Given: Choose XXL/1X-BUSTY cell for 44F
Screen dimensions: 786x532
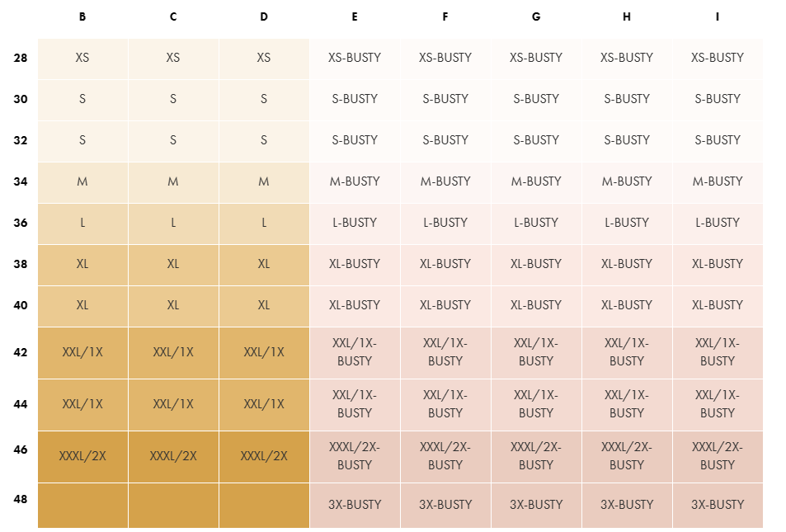Looking at the screenshot, I should pyautogui.click(x=445, y=404).
